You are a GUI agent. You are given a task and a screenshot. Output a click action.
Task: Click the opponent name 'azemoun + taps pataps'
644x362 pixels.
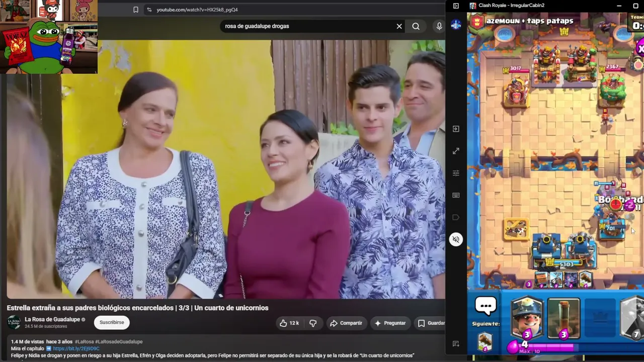530,21
